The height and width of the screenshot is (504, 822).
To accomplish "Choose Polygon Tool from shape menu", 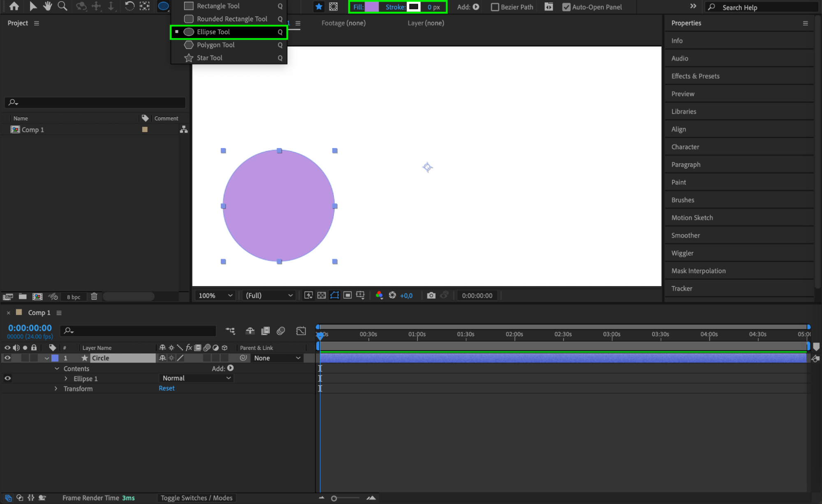I will 215,45.
